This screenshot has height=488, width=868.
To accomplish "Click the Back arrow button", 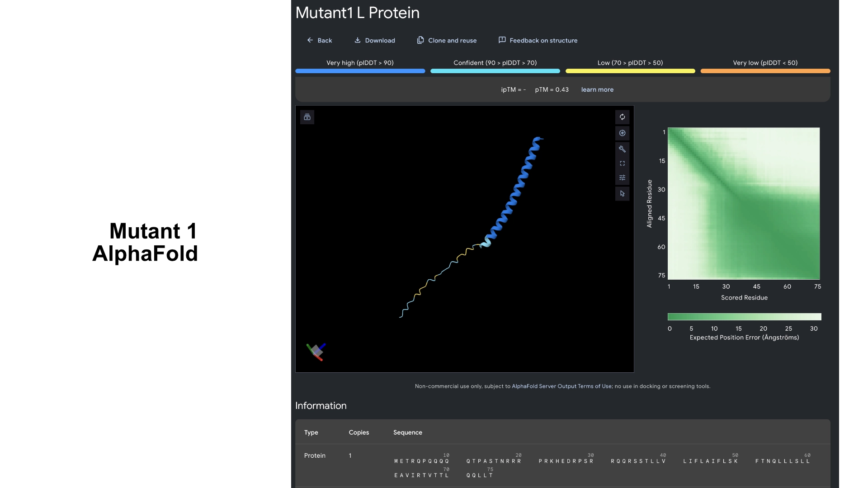I will tap(319, 40).
